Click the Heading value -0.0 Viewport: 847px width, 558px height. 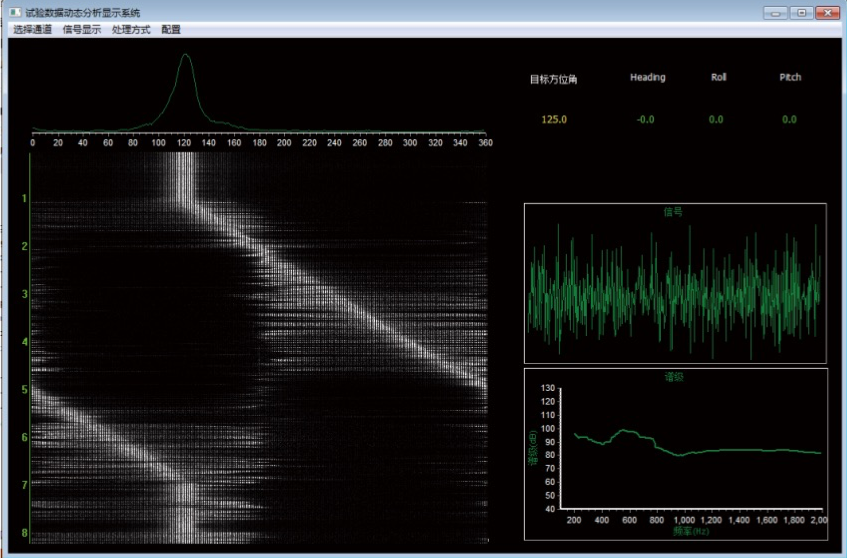(x=646, y=119)
